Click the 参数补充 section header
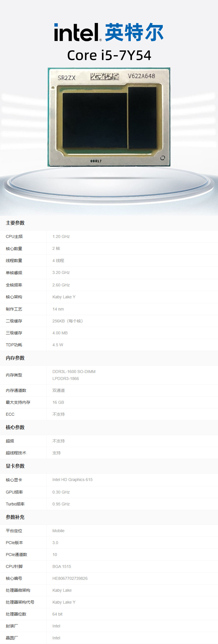The height and width of the screenshot is (644, 218). pyautogui.click(x=15, y=517)
